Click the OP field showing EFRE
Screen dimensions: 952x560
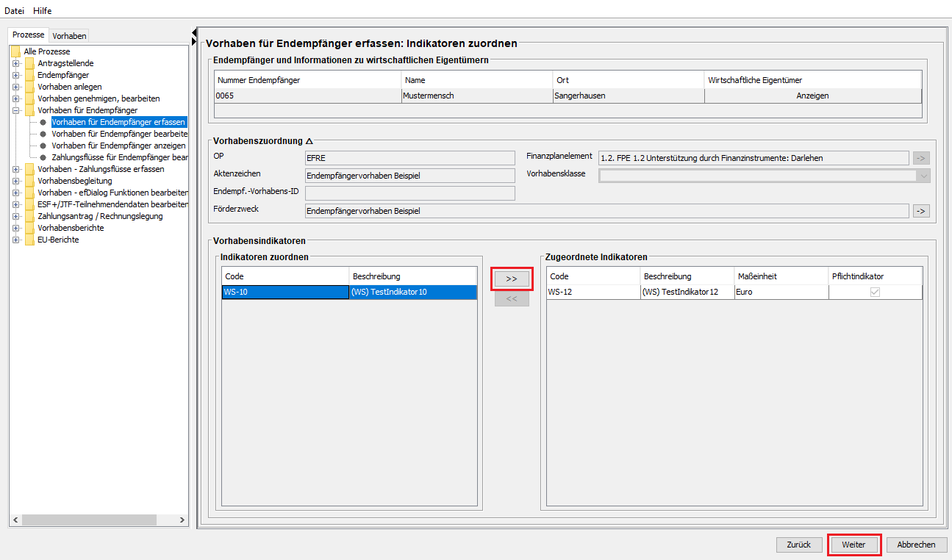(x=409, y=158)
